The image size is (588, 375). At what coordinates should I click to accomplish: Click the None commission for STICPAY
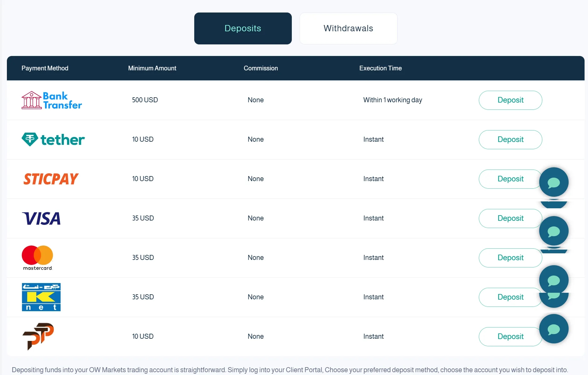pos(256,179)
